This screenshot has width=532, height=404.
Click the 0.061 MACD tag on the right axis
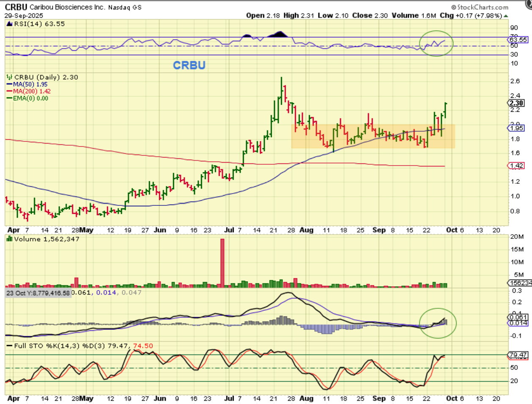pos(518,317)
